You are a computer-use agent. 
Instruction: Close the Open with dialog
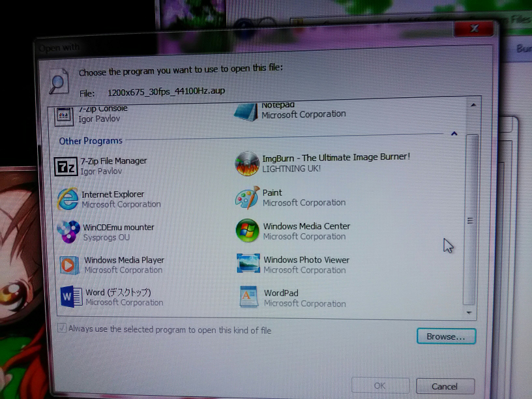474,29
